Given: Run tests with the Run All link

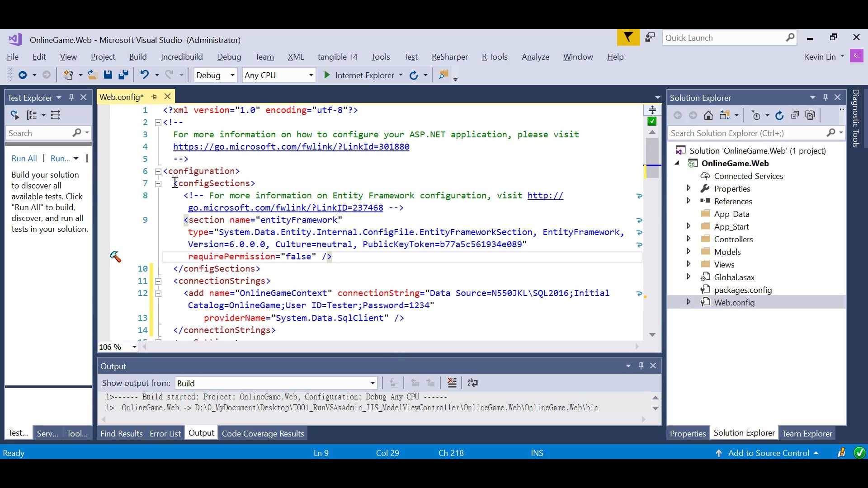Looking at the screenshot, I should pyautogui.click(x=24, y=158).
